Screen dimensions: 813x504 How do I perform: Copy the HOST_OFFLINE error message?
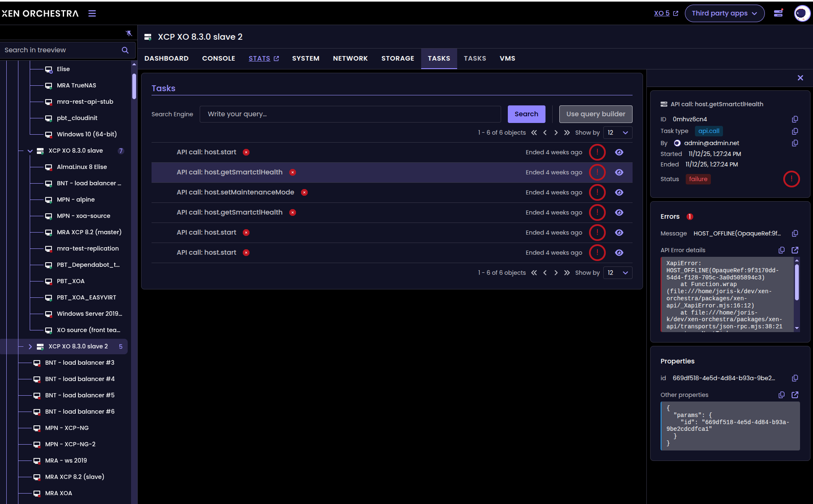pos(795,233)
